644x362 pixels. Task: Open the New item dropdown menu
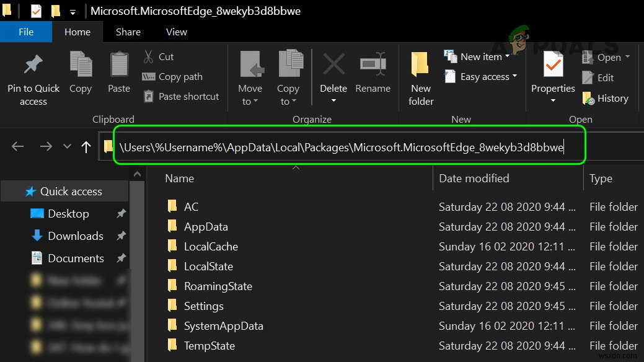477,56
